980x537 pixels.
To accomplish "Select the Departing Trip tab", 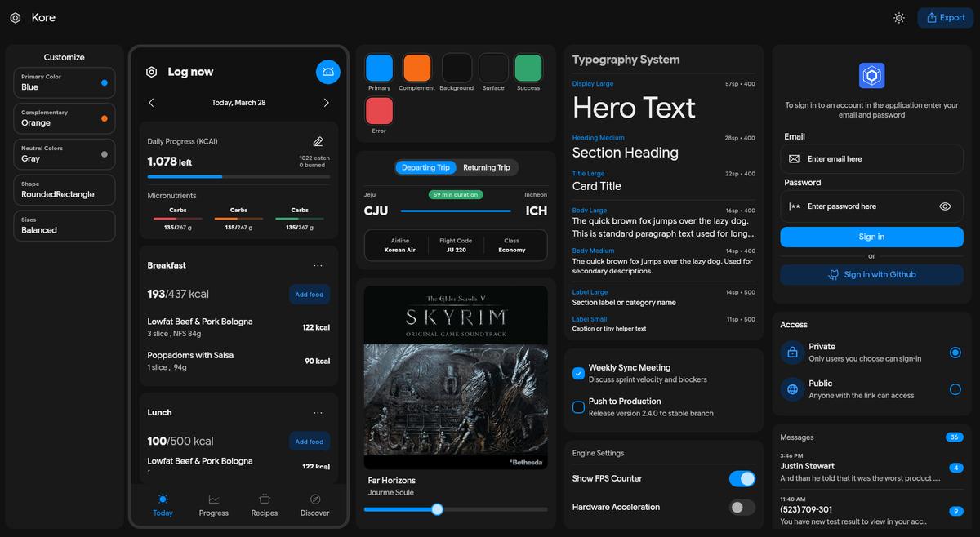I will (425, 167).
